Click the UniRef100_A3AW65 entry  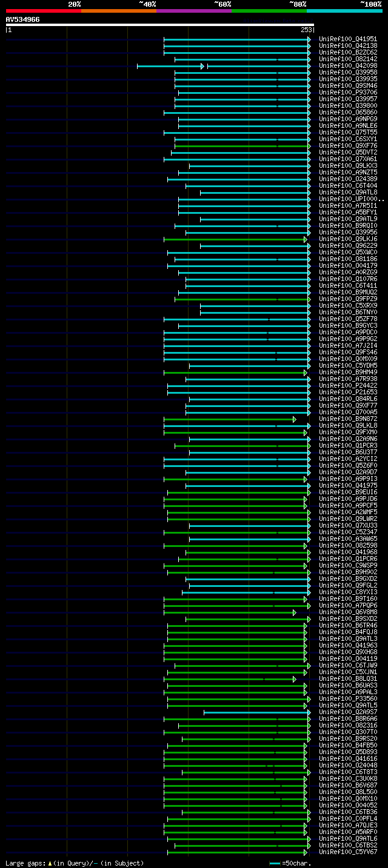[348, 539]
